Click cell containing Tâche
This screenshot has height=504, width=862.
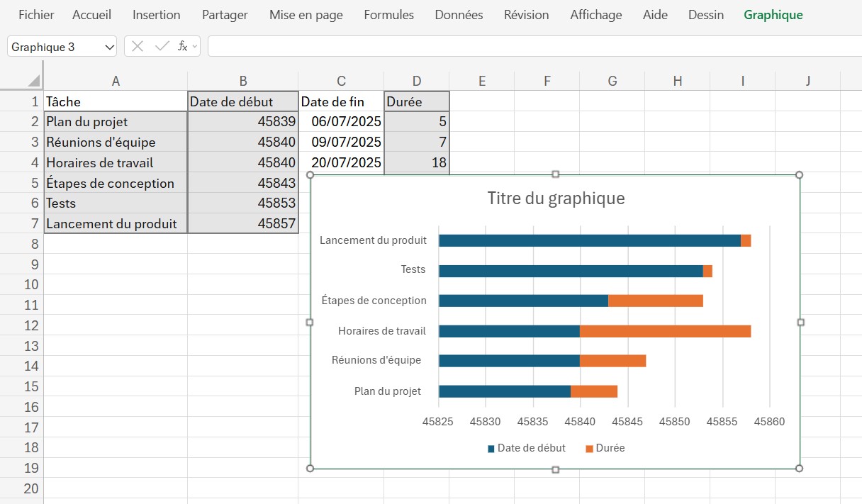point(116,101)
